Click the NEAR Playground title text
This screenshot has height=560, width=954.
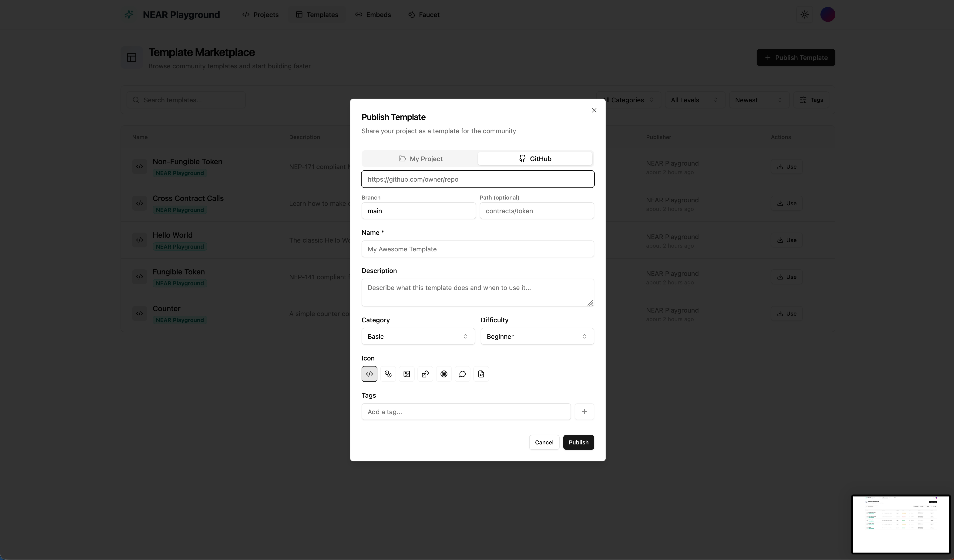181,14
